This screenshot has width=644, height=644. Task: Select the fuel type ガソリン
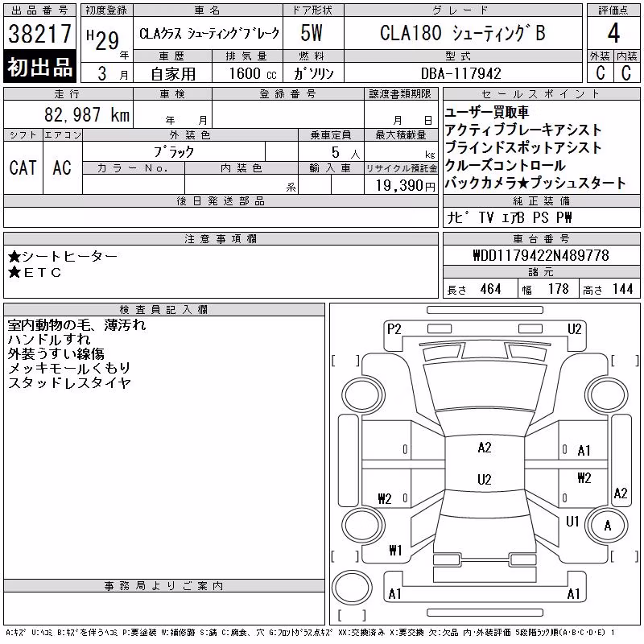point(313,73)
